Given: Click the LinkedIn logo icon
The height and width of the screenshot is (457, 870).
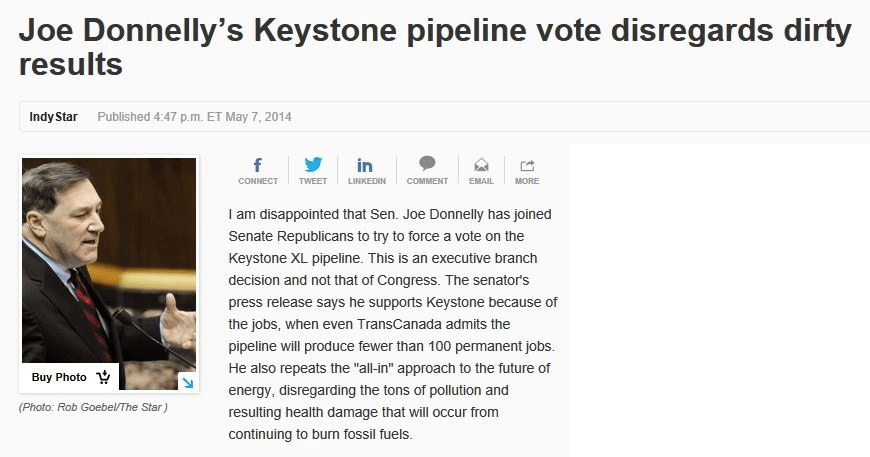Looking at the screenshot, I should [x=366, y=165].
